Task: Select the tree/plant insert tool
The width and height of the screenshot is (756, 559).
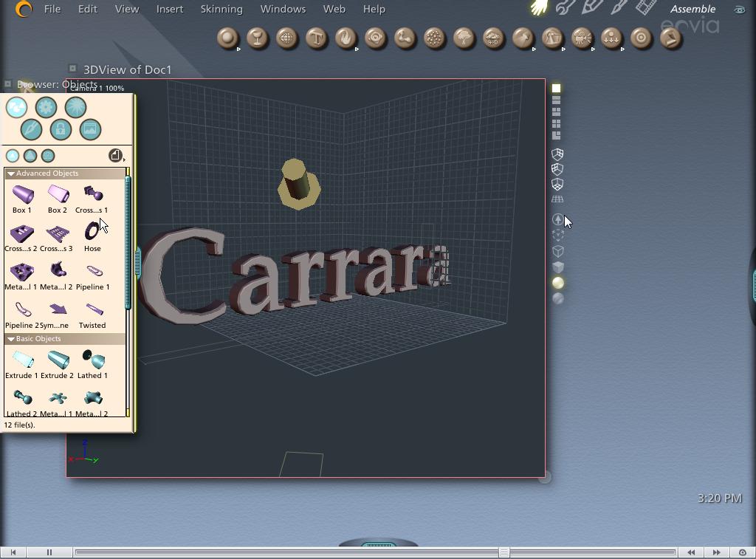Action: [x=464, y=38]
